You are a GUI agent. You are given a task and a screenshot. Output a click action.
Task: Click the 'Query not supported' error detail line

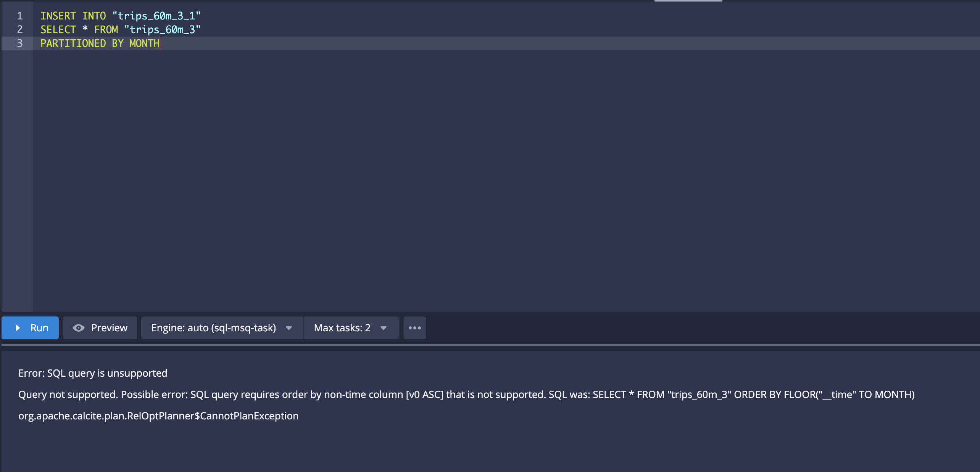(466, 395)
